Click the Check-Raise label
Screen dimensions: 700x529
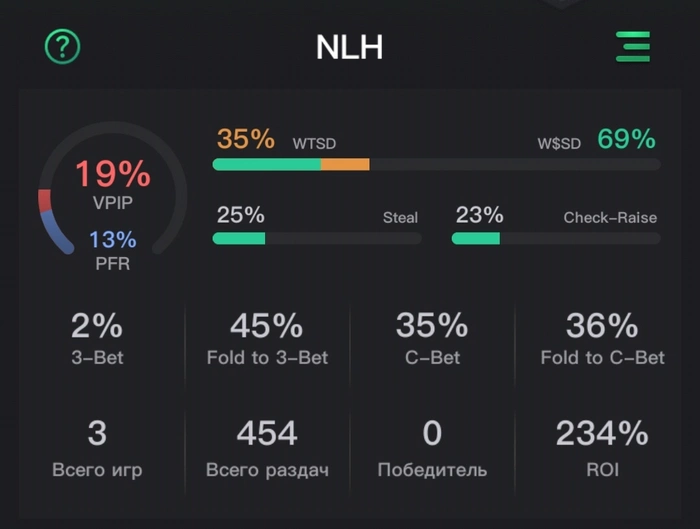pos(610,218)
